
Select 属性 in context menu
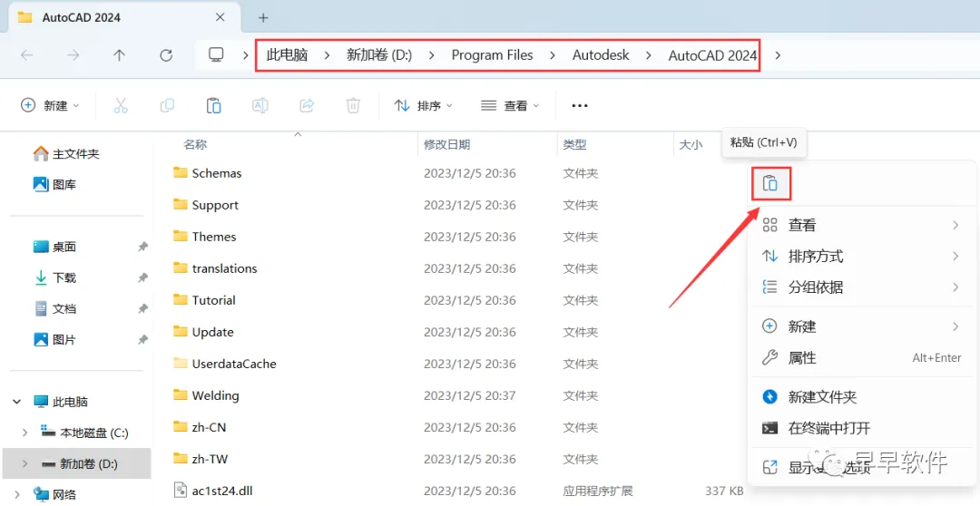(861, 358)
